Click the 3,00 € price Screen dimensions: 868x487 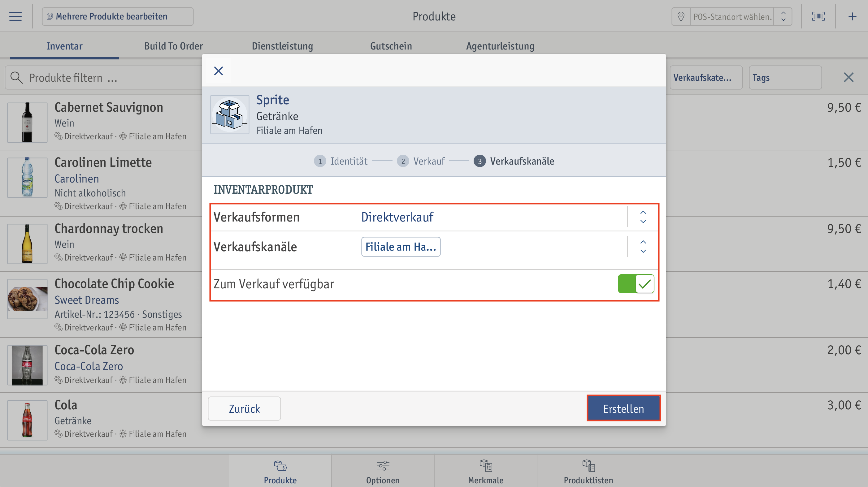(x=844, y=405)
